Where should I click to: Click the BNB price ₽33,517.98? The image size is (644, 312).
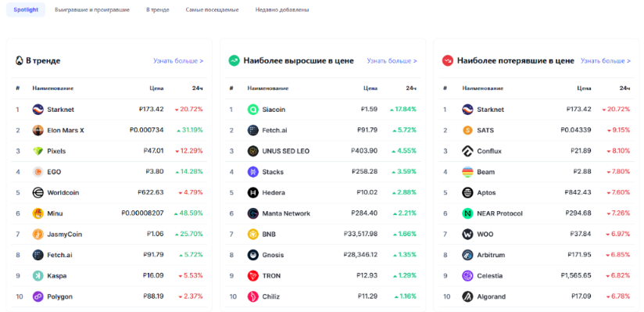coord(360,235)
